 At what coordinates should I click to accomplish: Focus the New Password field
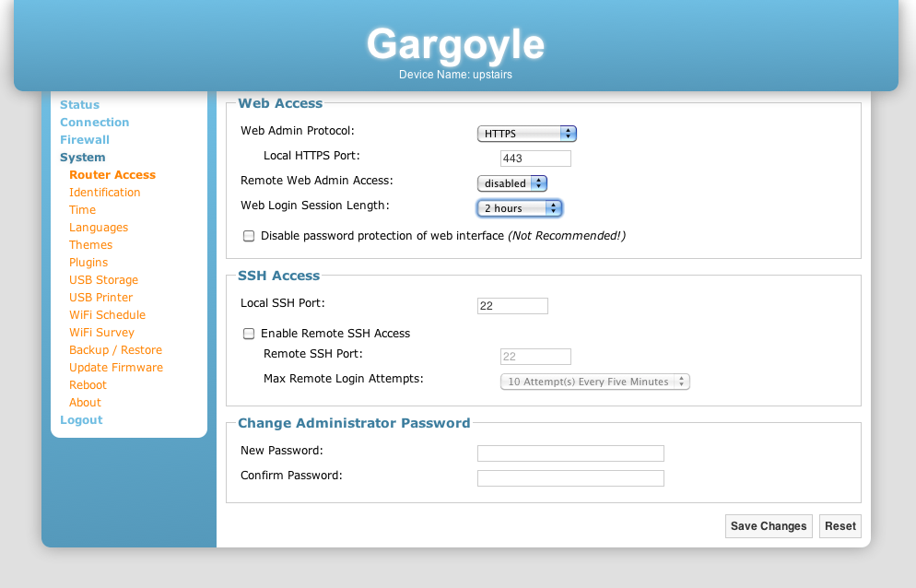570,453
